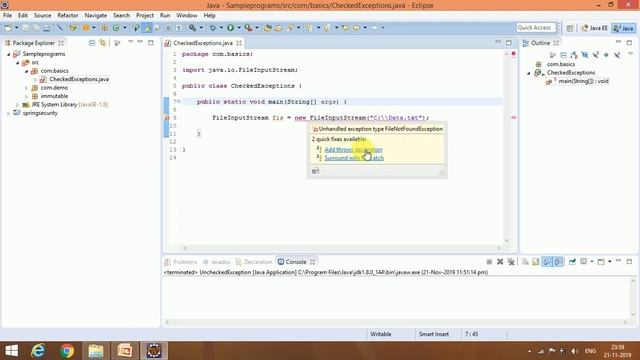The width and height of the screenshot is (640, 360).
Task: Click the Terminate icon in Console
Action: [489, 262]
